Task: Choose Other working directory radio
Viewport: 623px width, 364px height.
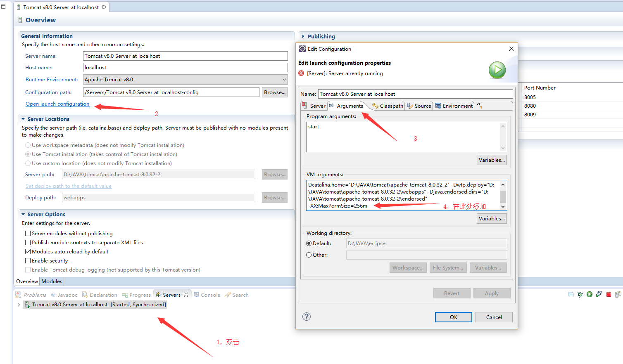Action: click(x=309, y=255)
